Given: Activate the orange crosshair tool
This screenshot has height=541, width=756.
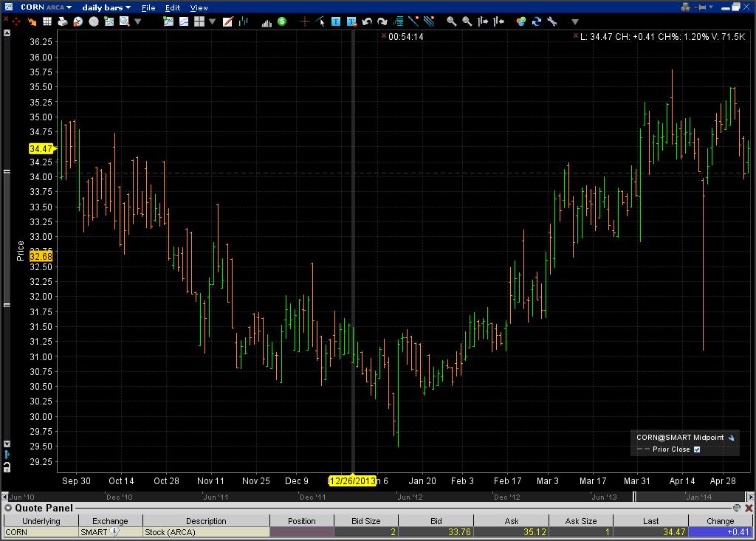Looking at the screenshot, I should (x=304, y=21).
